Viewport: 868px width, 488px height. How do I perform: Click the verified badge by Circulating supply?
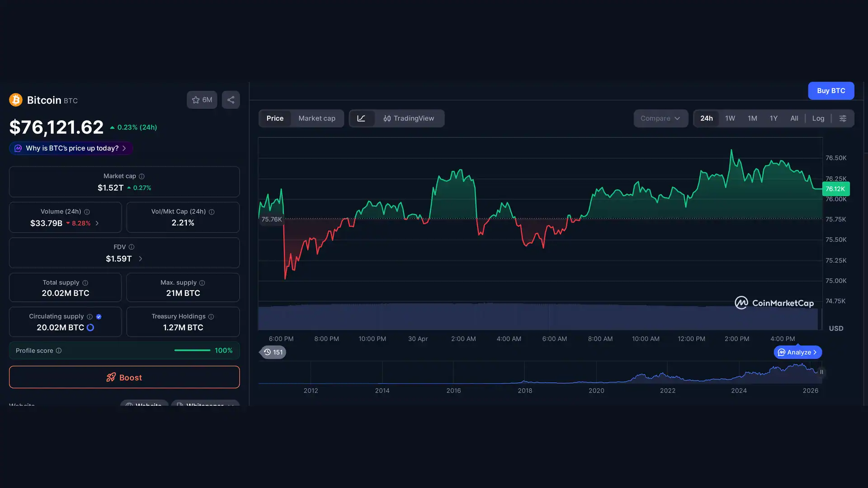pos(99,317)
